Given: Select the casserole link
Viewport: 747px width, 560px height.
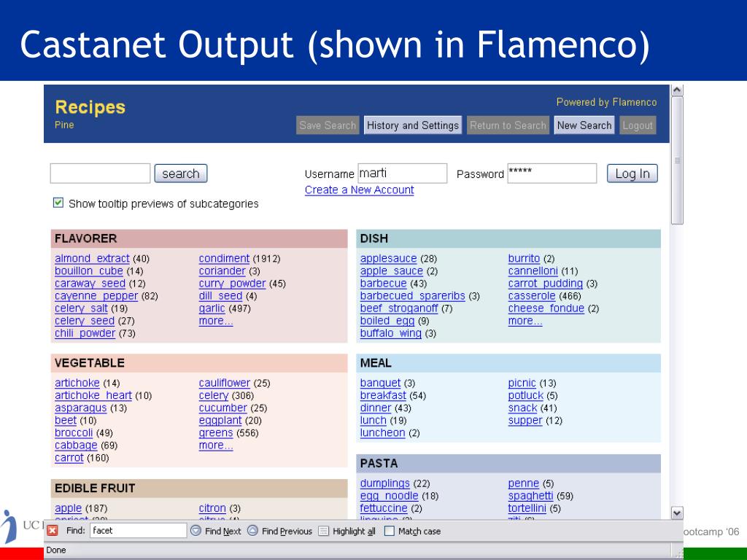Looking at the screenshot, I should pos(532,296).
